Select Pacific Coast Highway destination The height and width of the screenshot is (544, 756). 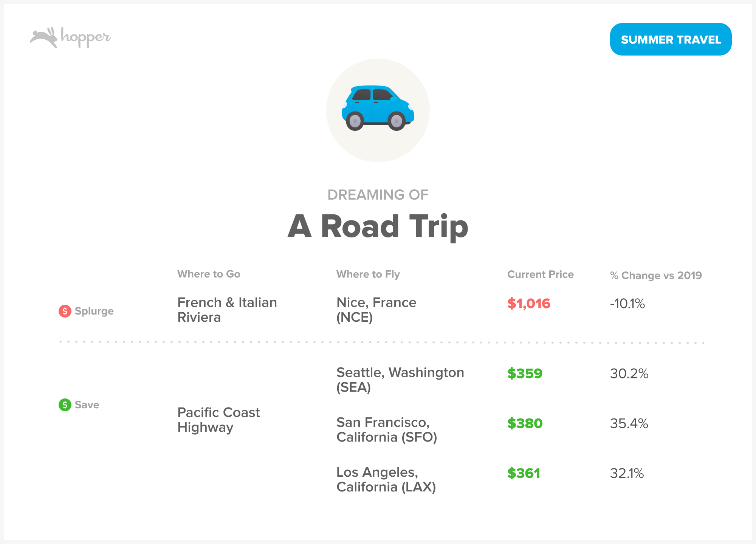218,420
